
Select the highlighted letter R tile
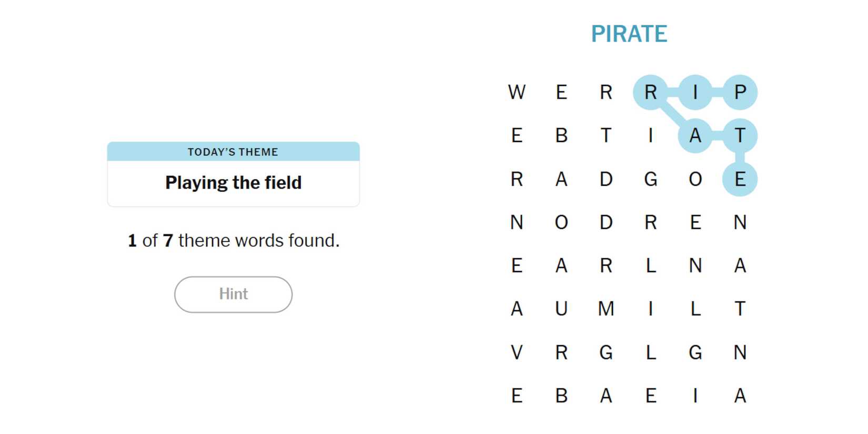pos(650,92)
